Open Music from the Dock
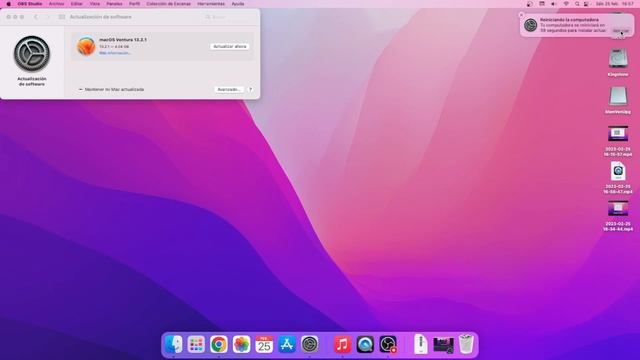640x360 pixels. (x=342, y=344)
